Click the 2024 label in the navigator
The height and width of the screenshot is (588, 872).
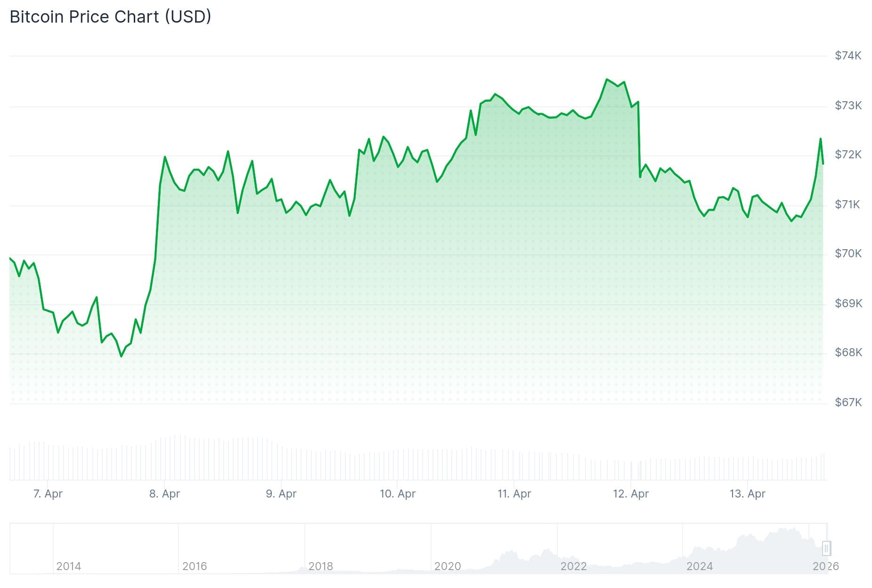(699, 566)
